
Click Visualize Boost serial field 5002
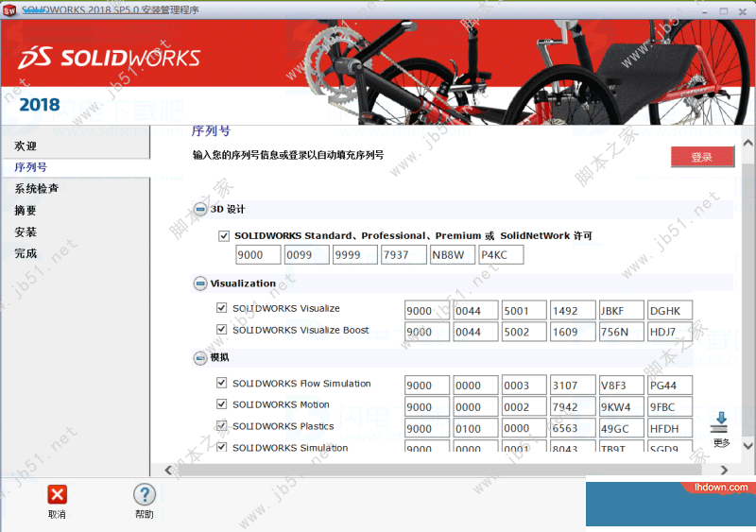pyautogui.click(x=524, y=332)
